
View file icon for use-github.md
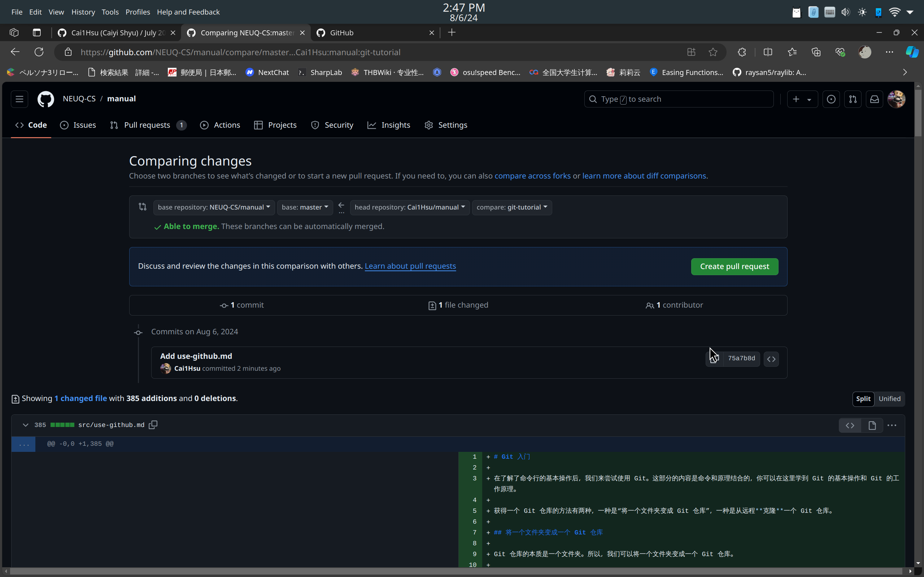point(872,425)
